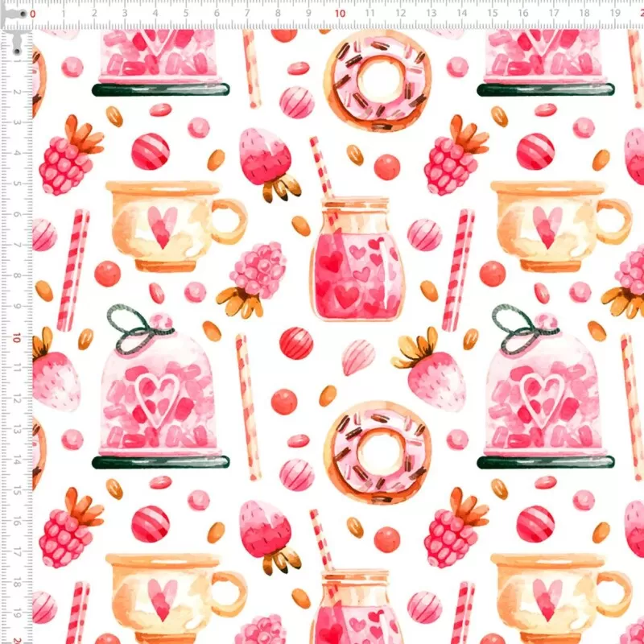
Task: Click the 5 mark on the vertical ruler
Action: pos(15,186)
